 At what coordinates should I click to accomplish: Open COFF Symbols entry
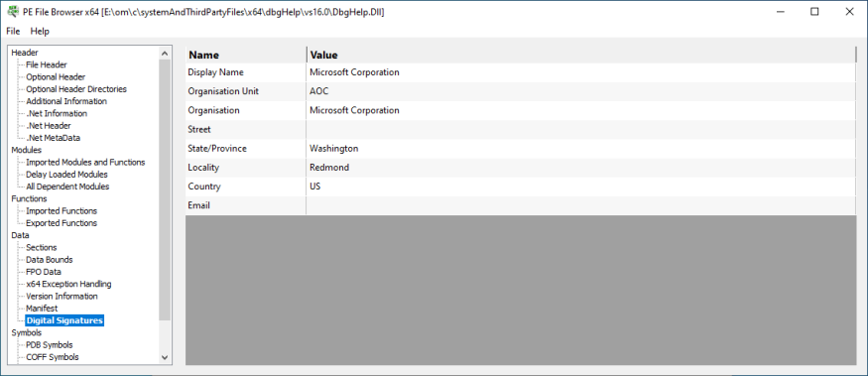(53, 357)
